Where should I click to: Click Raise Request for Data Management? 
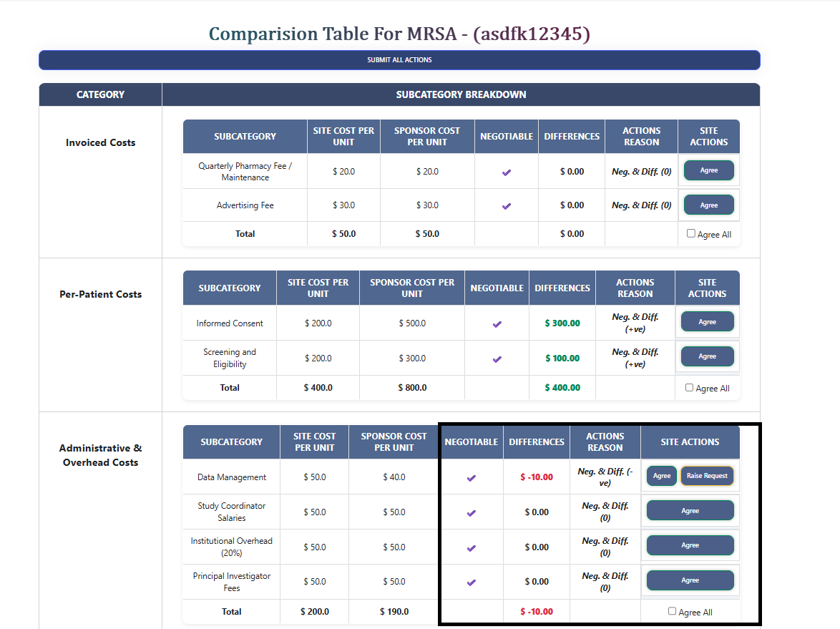point(707,475)
